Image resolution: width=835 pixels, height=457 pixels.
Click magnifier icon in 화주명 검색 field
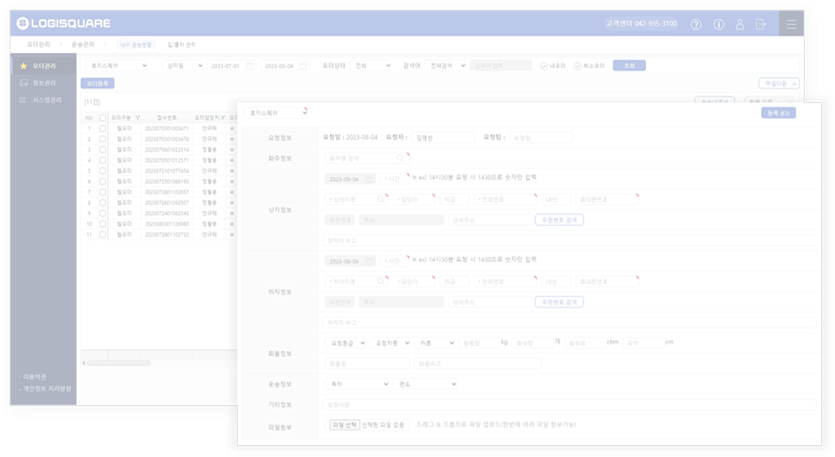pos(400,158)
